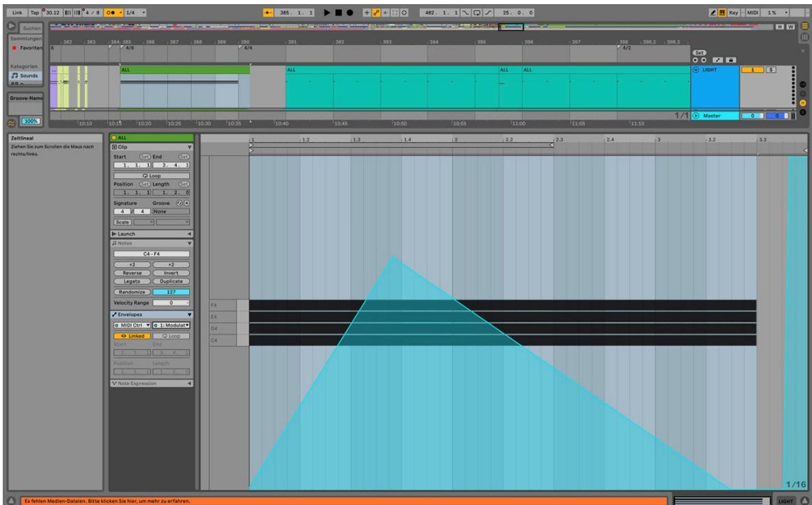
Task: Click the Randomize velocity button
Action: pyautogui.click(x=132, y=293)
